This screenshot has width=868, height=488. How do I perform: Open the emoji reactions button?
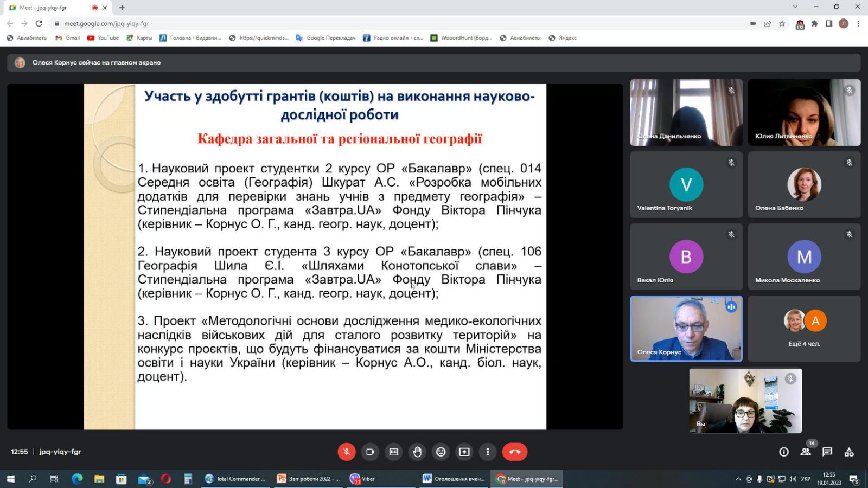click(x=441, y=452)
